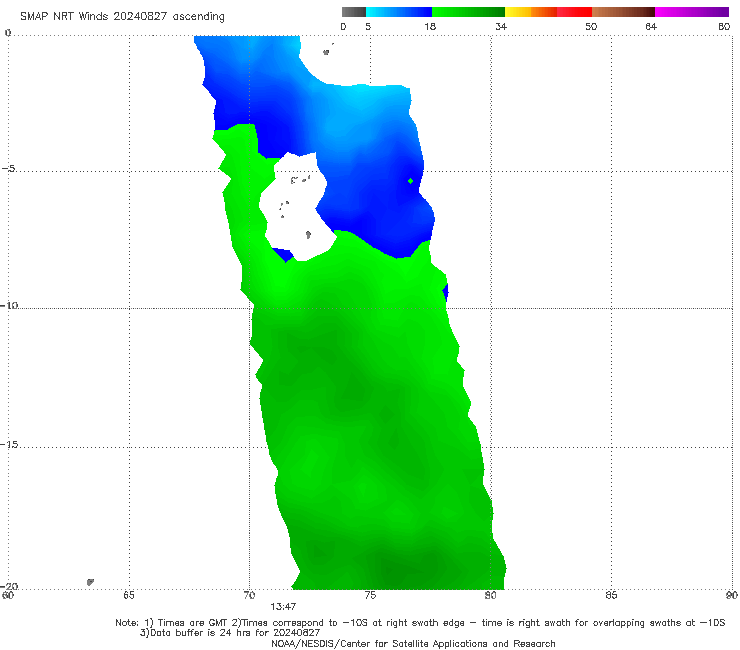Select the red segment of the color bar
Image resolution: width=740 pixels, height=650 pixels.
574,12
